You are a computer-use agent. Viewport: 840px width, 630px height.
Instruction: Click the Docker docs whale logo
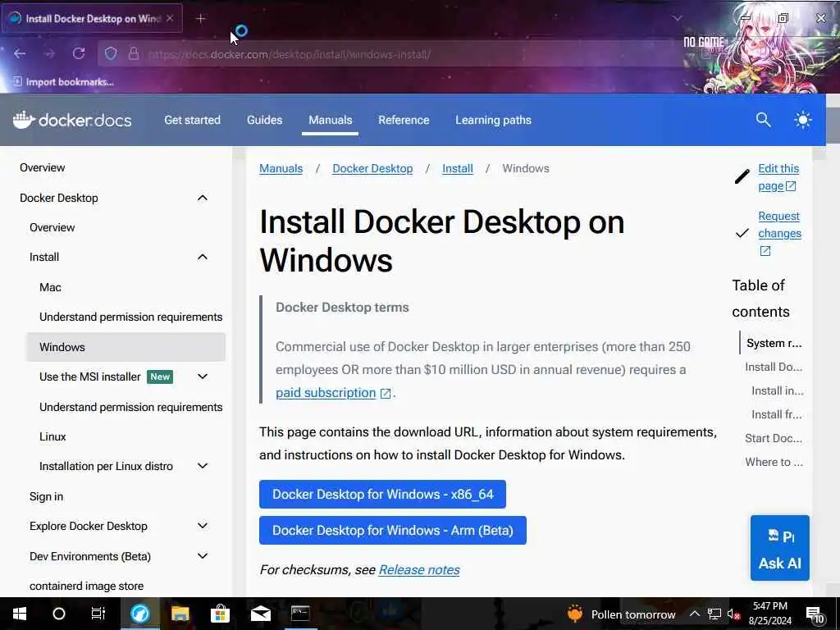72,120
